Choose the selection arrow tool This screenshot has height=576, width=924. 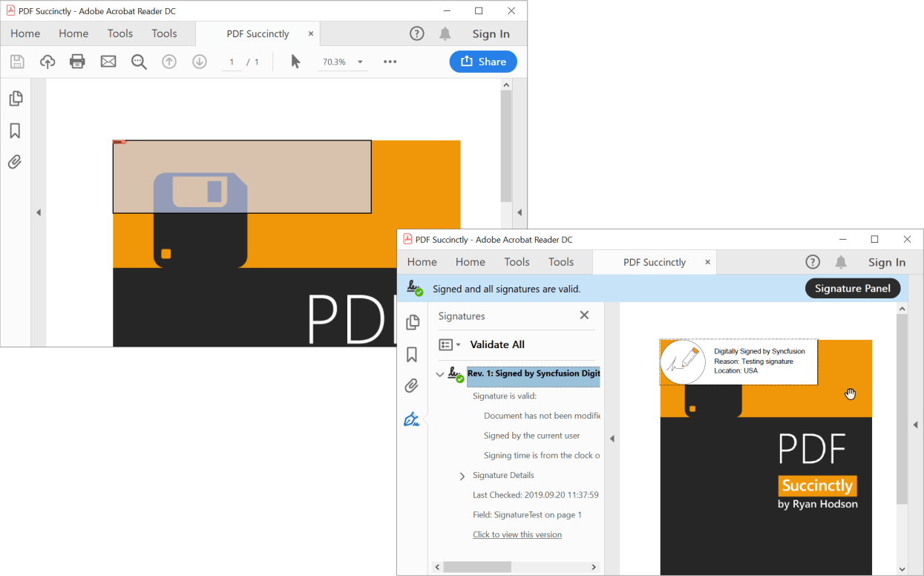(295, 62)
